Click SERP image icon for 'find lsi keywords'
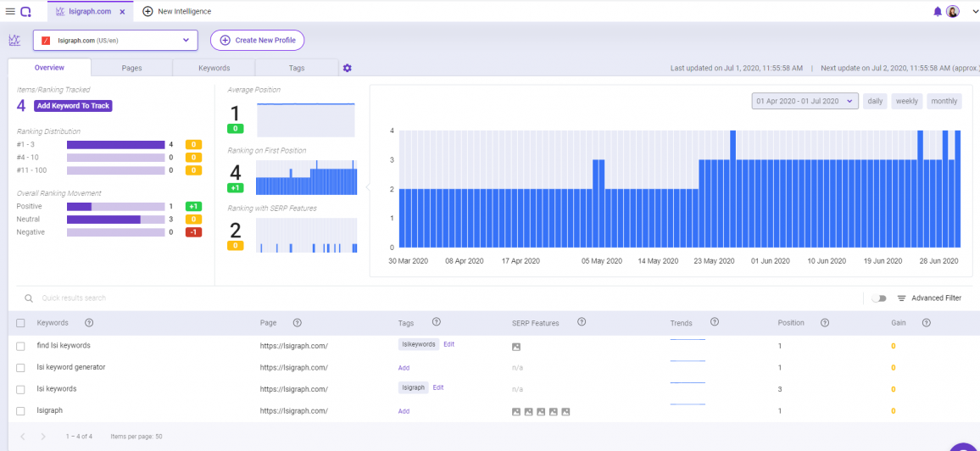Image resolution: width=980 pixels, height=451 pixels. coord(516,347)
